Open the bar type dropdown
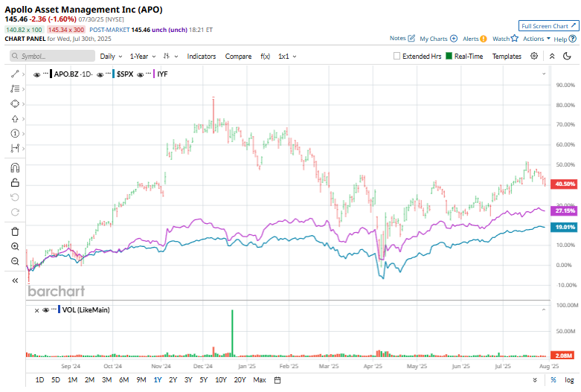581x392 pixels. 170,57
